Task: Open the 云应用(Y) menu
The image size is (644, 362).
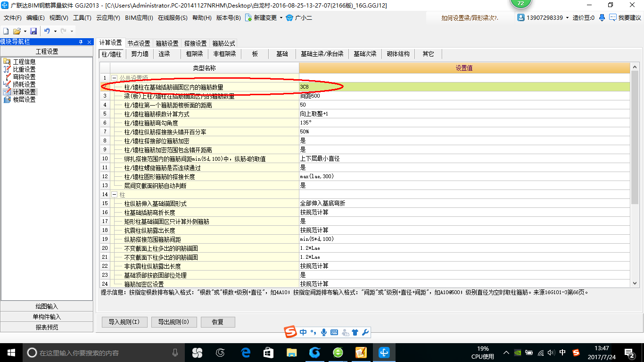Action: tap(108, 18)
